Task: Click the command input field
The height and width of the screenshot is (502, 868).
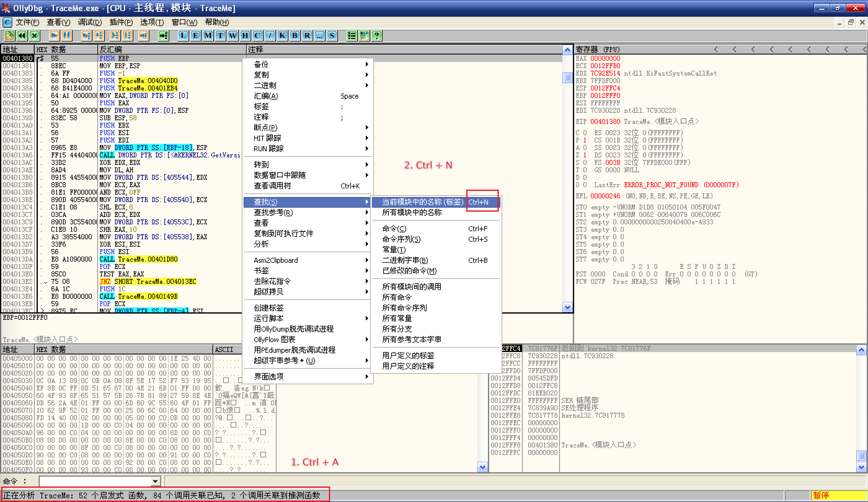Action: coord(95,481)
